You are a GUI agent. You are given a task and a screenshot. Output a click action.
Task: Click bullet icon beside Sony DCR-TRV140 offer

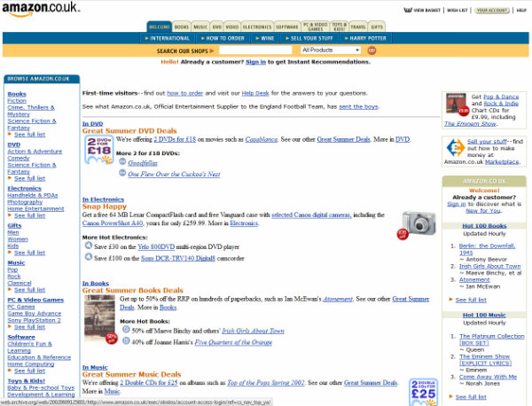(x=88, y=257)
